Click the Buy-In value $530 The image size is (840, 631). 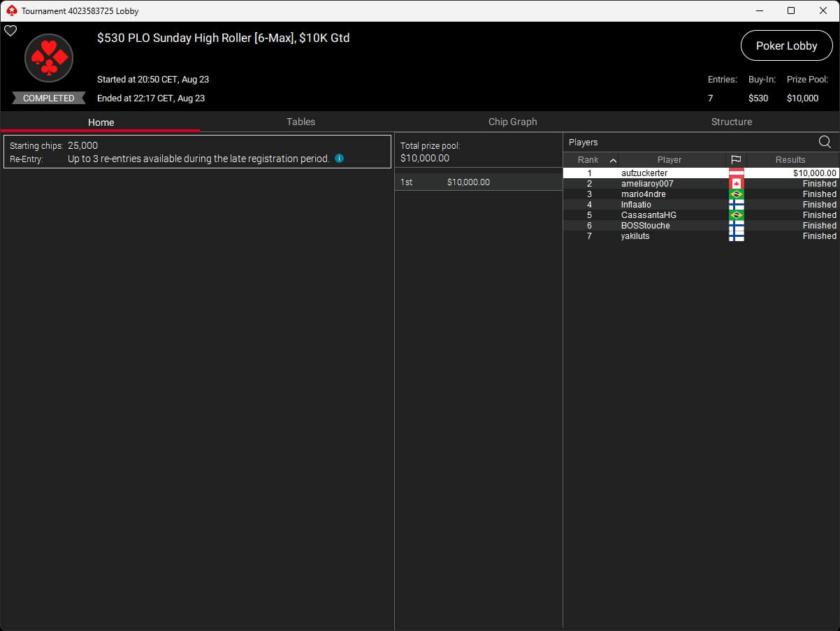click(x=758, y=98)
